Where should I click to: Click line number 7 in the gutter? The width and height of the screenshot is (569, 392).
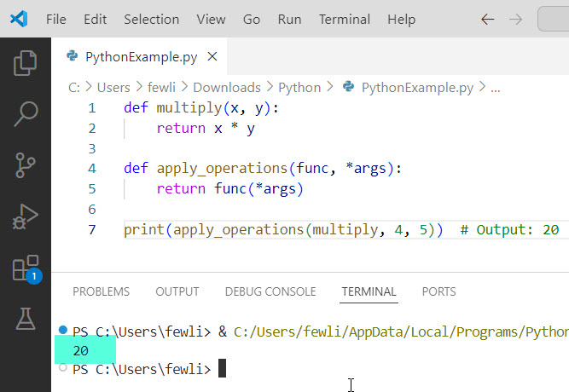(92, 229)
